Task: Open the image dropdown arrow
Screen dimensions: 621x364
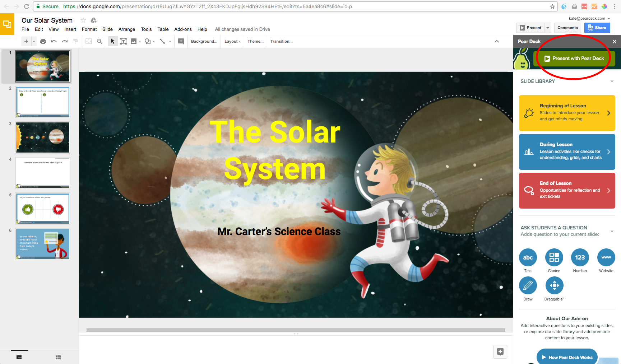Action: [x=140, y=41]
